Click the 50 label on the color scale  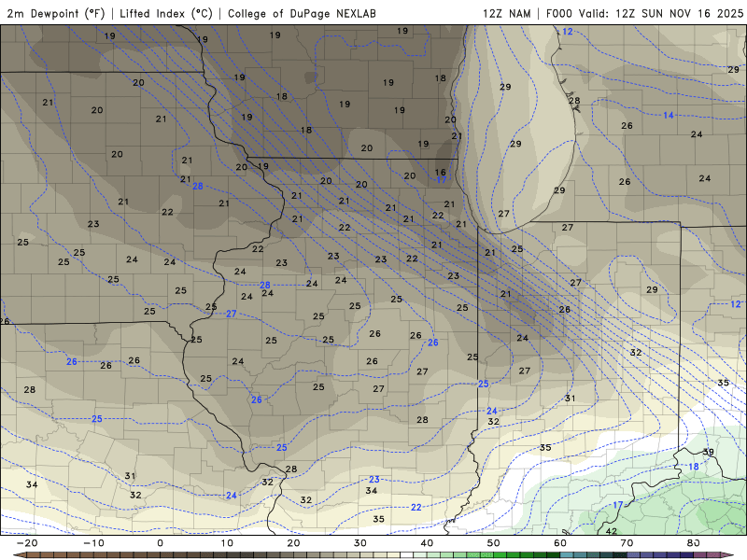click(x=494, y=543)
